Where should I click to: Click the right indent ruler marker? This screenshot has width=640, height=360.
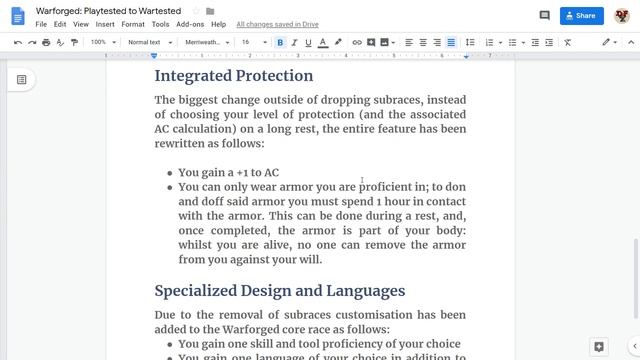[466, 56]
